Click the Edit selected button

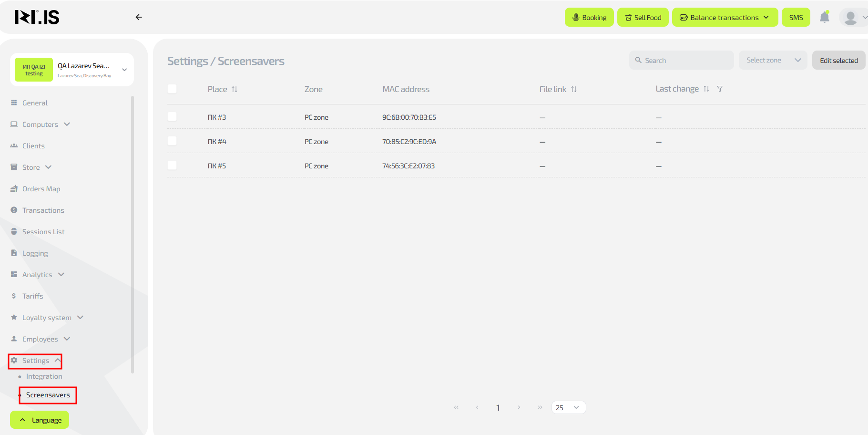838,60
